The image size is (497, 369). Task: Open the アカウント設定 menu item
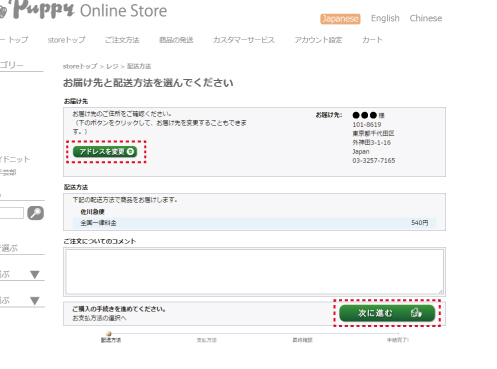tap(318, 40)
